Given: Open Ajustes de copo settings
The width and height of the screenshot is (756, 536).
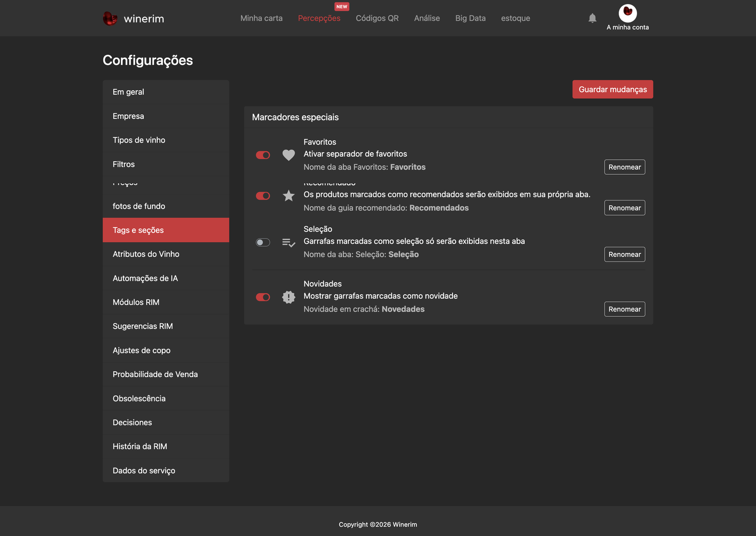Looking at the screenshot, I should [x=166, y=351].
